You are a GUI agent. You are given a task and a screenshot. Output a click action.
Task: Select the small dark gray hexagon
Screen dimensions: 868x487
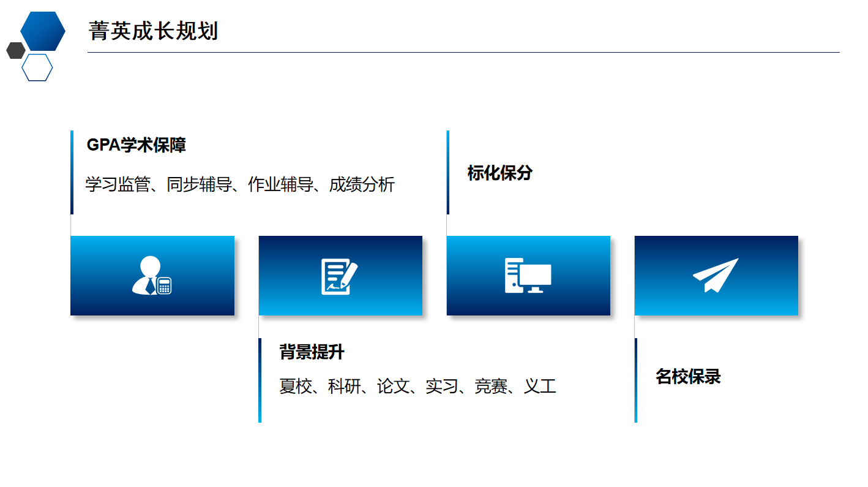[16, 50]
